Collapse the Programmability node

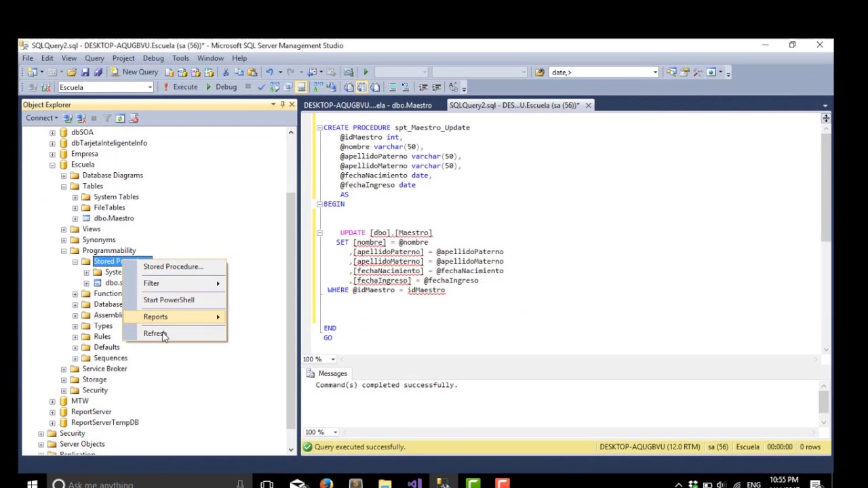(64, 251)
